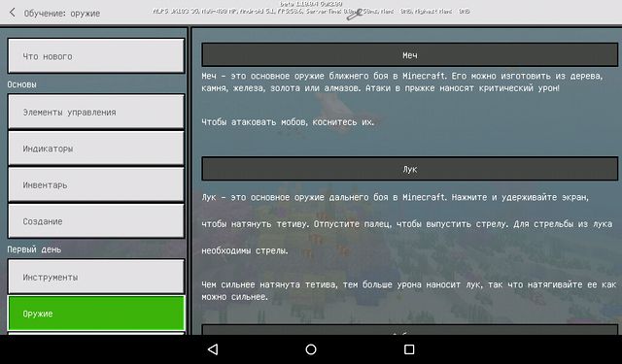Tap the wrench icon in top bar

354,16
